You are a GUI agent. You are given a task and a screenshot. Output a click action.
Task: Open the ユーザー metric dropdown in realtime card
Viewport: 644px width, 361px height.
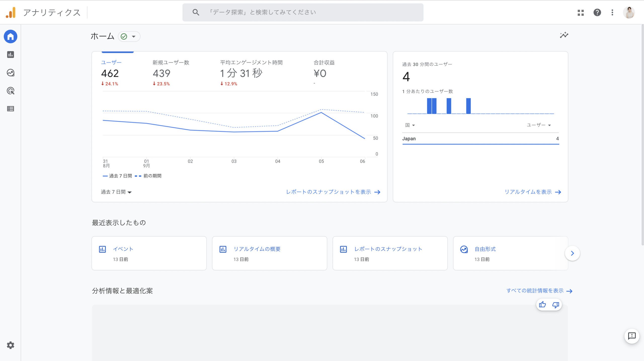(539, 125)
